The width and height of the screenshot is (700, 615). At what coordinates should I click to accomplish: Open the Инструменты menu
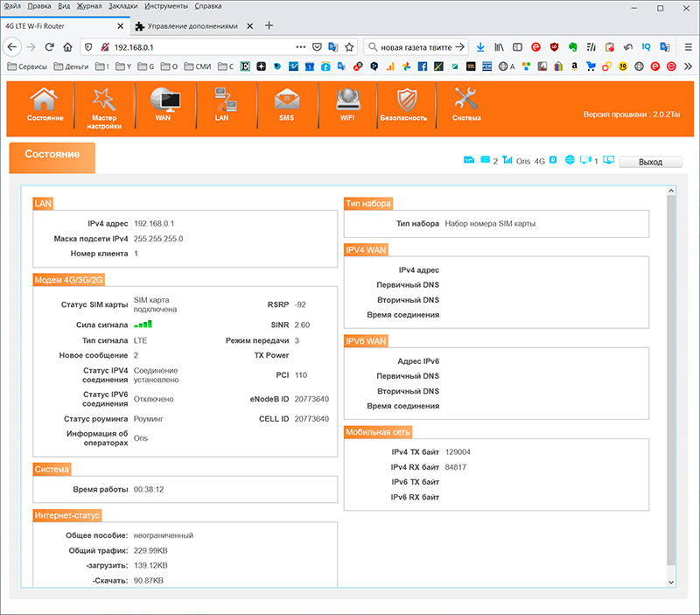click(166, 6)
